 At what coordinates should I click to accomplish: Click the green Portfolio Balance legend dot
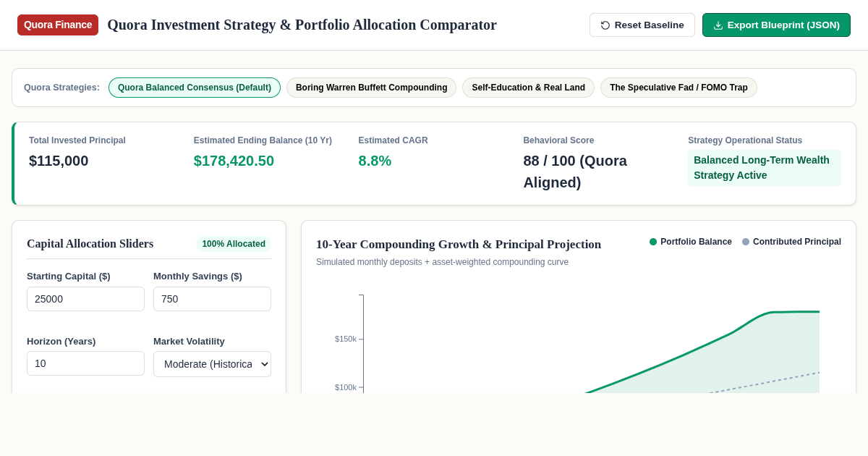click(653, 242)
